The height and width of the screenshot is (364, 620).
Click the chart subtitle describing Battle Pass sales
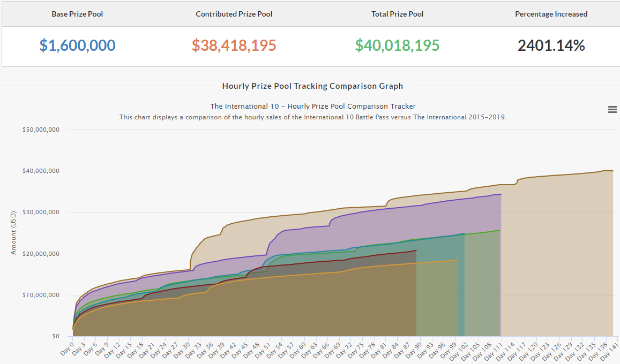coord(312,117)
